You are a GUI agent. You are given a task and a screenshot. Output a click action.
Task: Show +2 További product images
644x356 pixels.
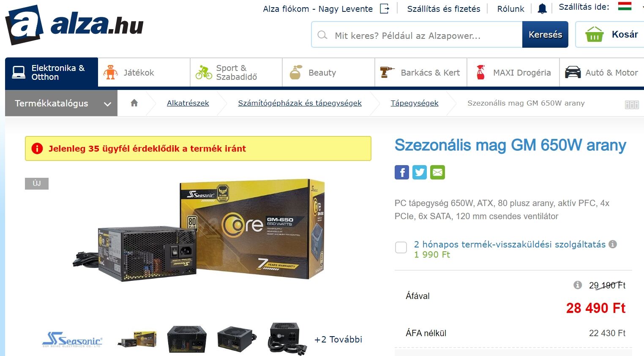point(338,340)
